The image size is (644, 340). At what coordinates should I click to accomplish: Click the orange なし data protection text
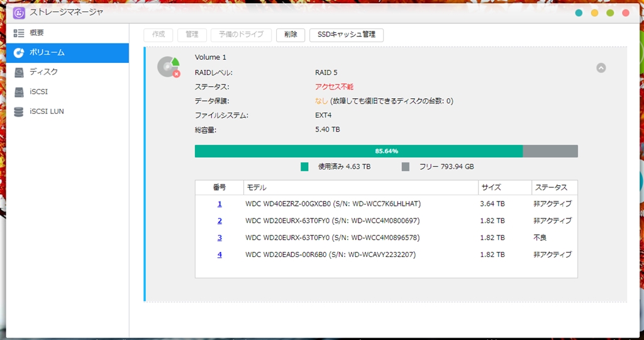coord(321,101)
